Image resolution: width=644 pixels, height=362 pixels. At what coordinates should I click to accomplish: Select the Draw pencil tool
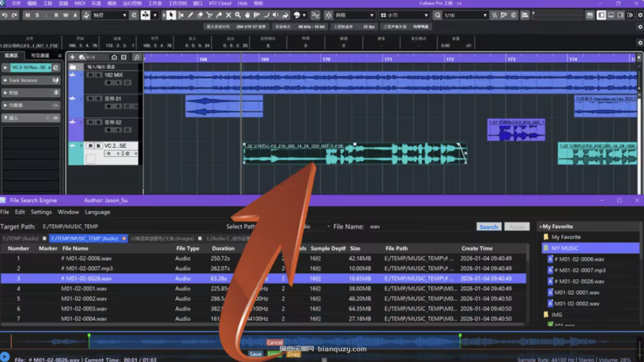(x=191, y=15)
